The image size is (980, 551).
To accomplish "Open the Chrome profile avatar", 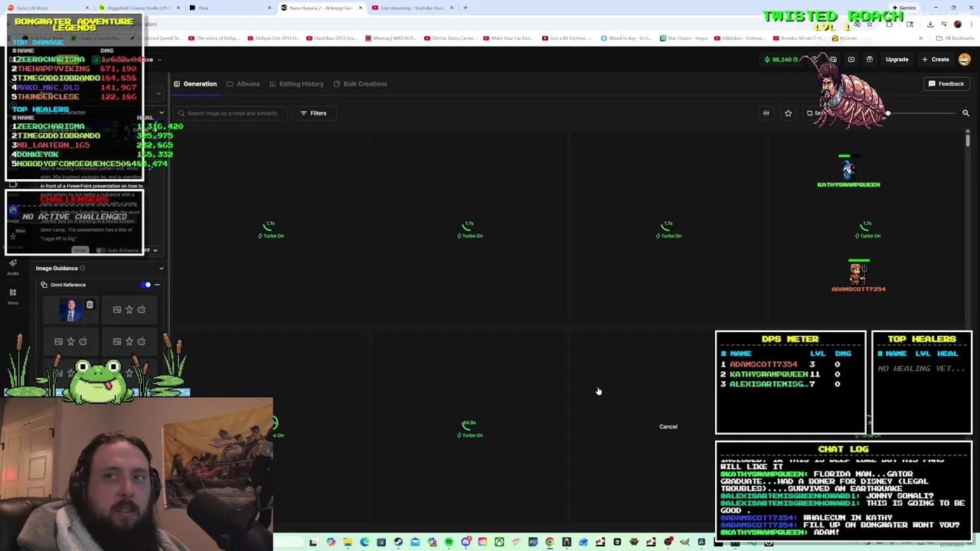I will [x=957, y=24].
